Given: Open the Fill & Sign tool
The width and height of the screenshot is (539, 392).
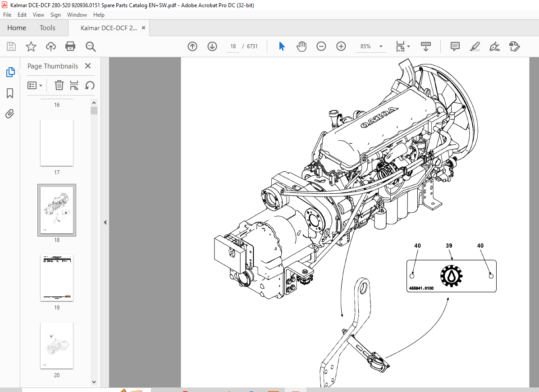Looking at the screenshot, I should click(494, 46).
